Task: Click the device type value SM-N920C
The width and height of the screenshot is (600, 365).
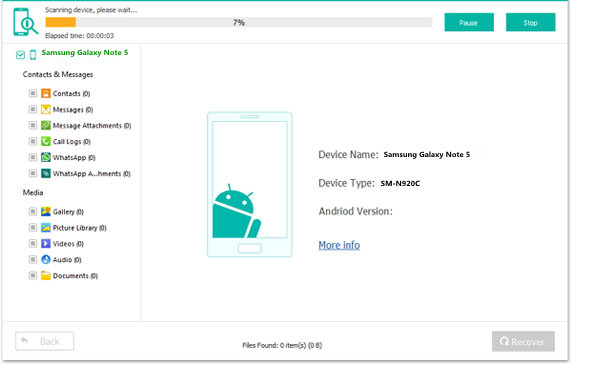Action: [400, 183]
